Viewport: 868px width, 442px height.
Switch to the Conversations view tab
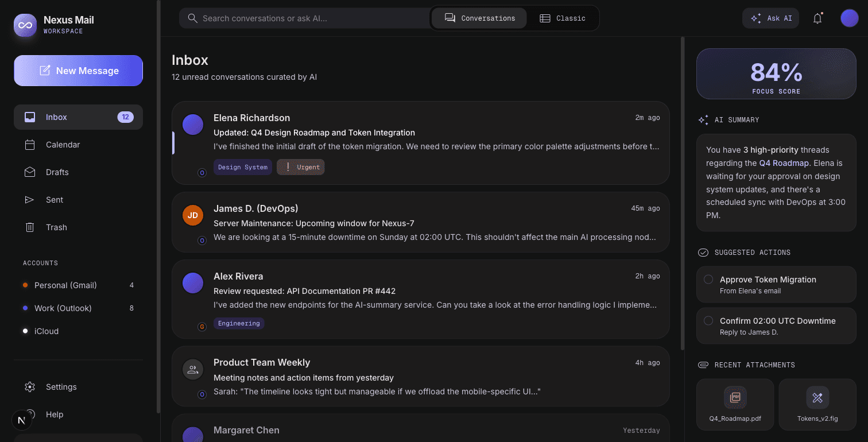click(x=479, y=18)
